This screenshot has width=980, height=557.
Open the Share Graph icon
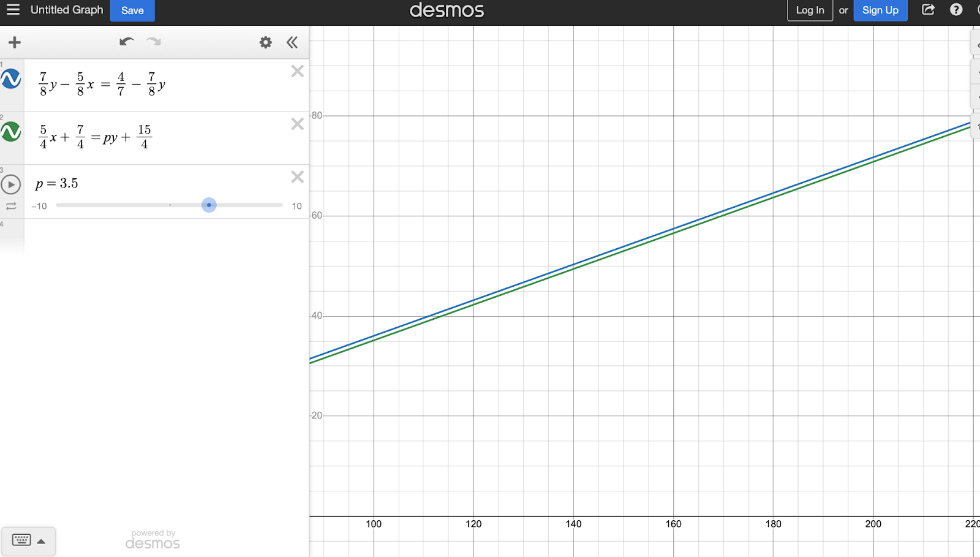tap(928, 10)
